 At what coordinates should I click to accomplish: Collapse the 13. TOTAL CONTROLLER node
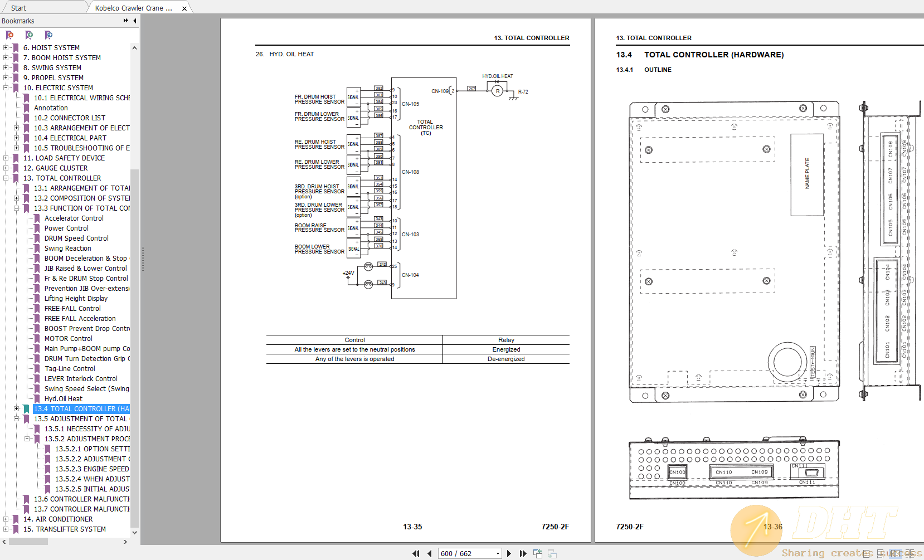6,178
